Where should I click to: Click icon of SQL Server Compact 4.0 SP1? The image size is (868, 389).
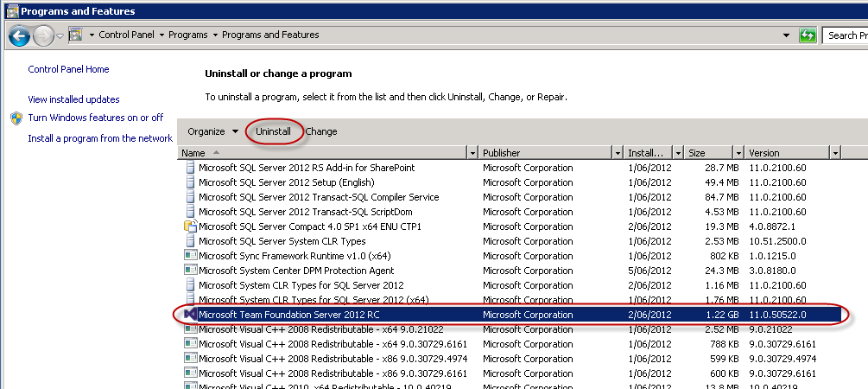pos(190,226)
